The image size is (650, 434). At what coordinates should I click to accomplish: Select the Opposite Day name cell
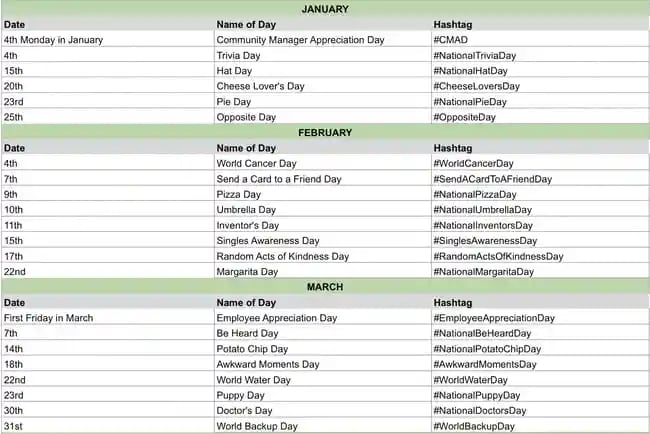(246, 117)
